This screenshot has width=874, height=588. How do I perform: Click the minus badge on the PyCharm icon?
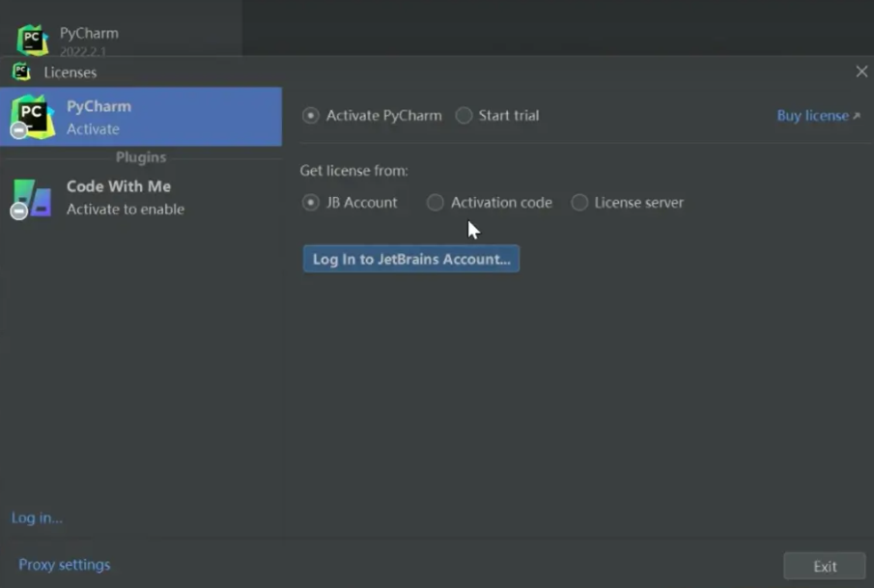18,130
